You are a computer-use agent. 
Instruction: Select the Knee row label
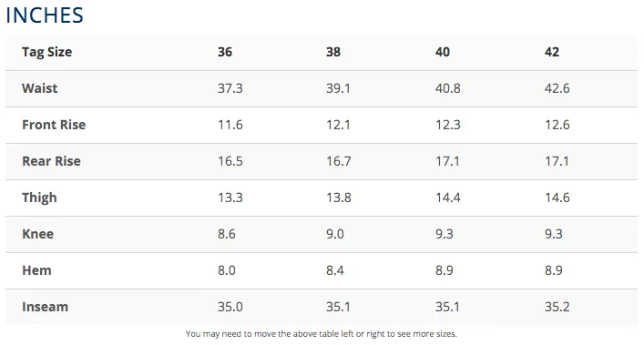pyautogui.click(x=37, y=234)
